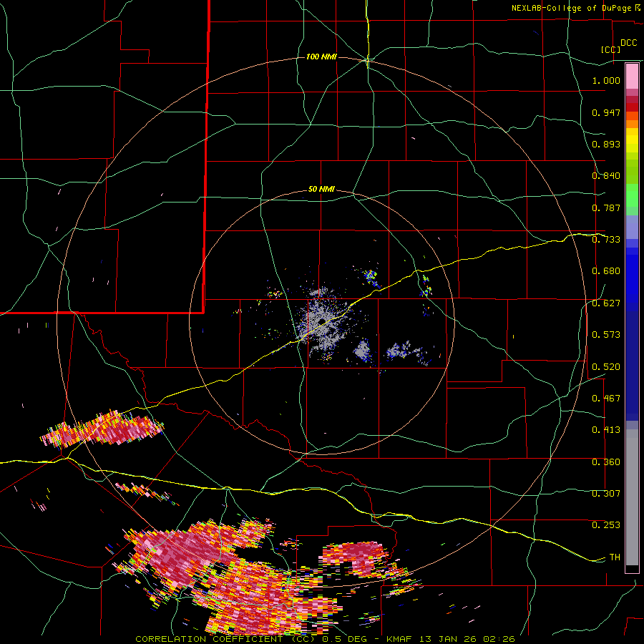
Task: Select the 0.253 legend value
Action: (606, 525)
